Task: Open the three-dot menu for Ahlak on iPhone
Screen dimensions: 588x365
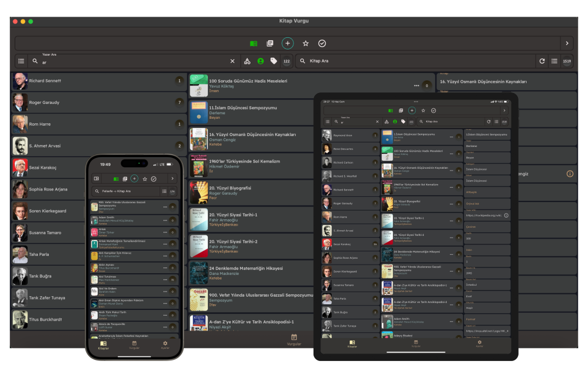Action: click(x=165, y=232)
